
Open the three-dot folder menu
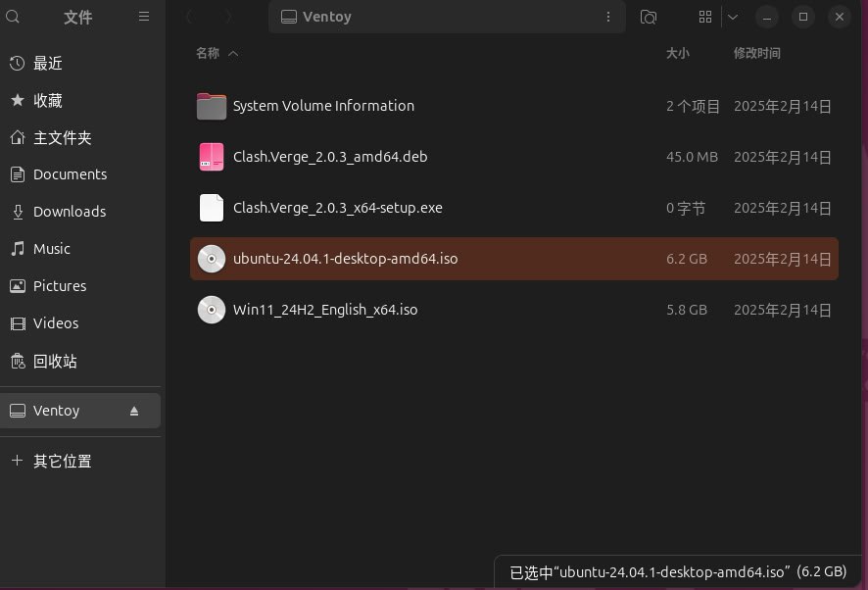coord(608,17)
